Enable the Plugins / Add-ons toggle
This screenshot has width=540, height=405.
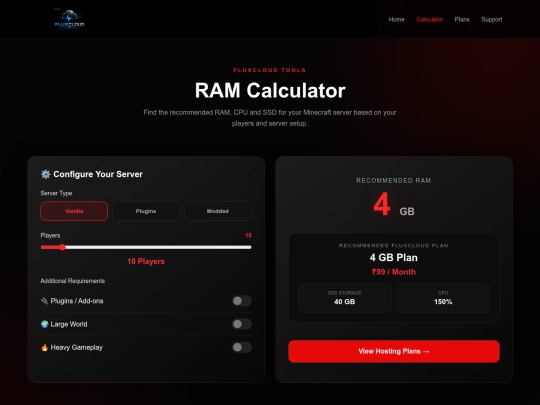242,301
